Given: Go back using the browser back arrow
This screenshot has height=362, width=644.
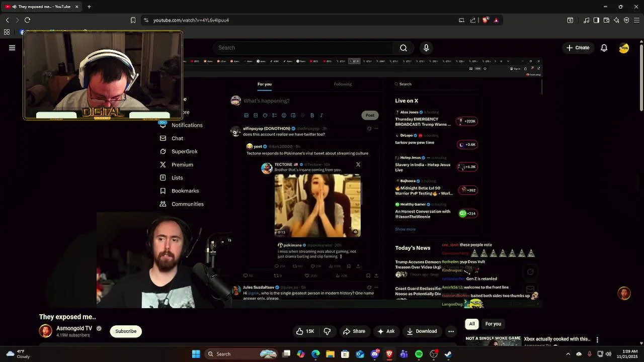Looking at the screenshot, I should [x=7, y=20].
